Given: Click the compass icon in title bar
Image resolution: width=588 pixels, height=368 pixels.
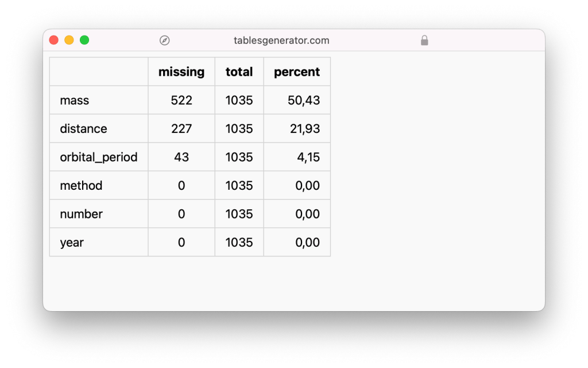Looking at the screenshot, I should click(164, 40).
